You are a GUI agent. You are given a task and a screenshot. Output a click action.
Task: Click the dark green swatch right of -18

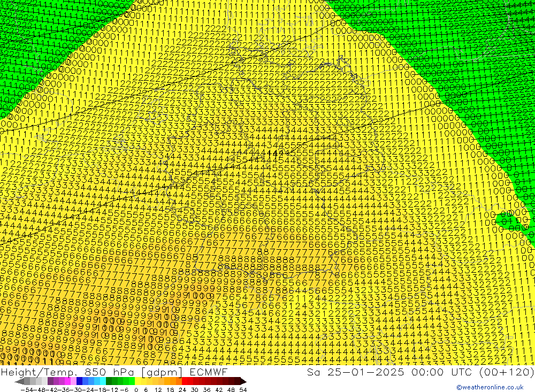pos(109,382)
